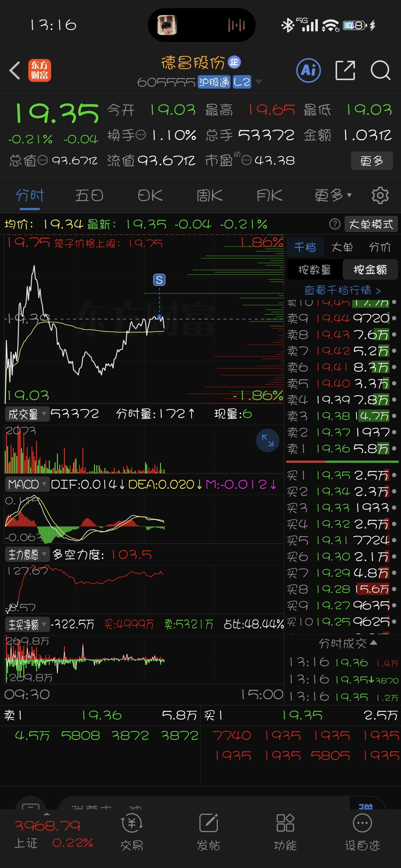Expand chart to fullscreen icon
Viewport: 401px width, 868px height.
268,440
